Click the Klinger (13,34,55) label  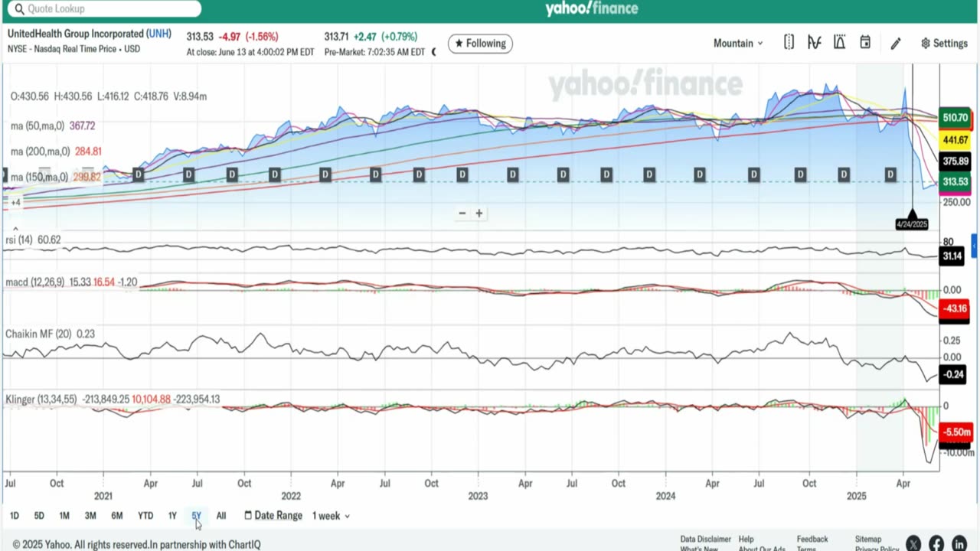point(113,399)
